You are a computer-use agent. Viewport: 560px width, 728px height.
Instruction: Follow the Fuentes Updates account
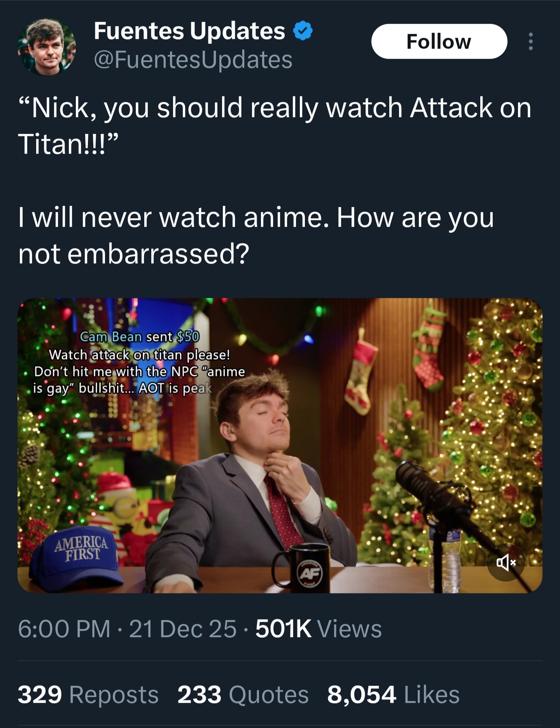coord(439,41)
